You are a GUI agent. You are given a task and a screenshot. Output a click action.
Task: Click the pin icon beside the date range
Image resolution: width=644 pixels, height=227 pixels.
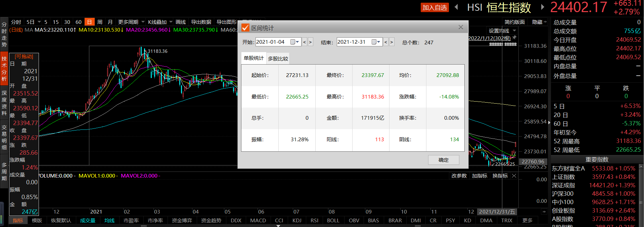[514, 38]
